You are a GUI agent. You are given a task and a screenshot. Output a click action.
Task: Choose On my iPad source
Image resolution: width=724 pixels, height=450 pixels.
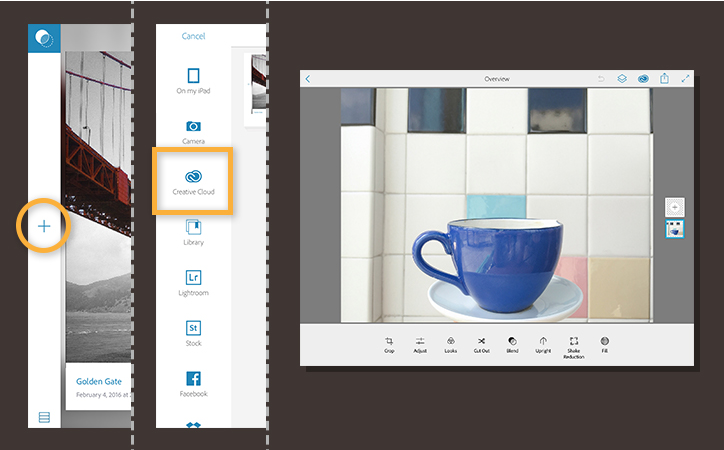(x=193, y=81)
